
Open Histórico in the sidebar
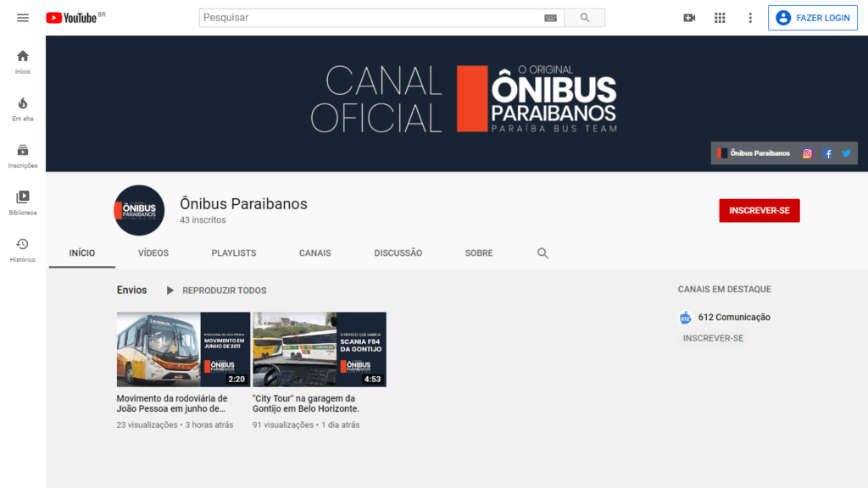23,250
